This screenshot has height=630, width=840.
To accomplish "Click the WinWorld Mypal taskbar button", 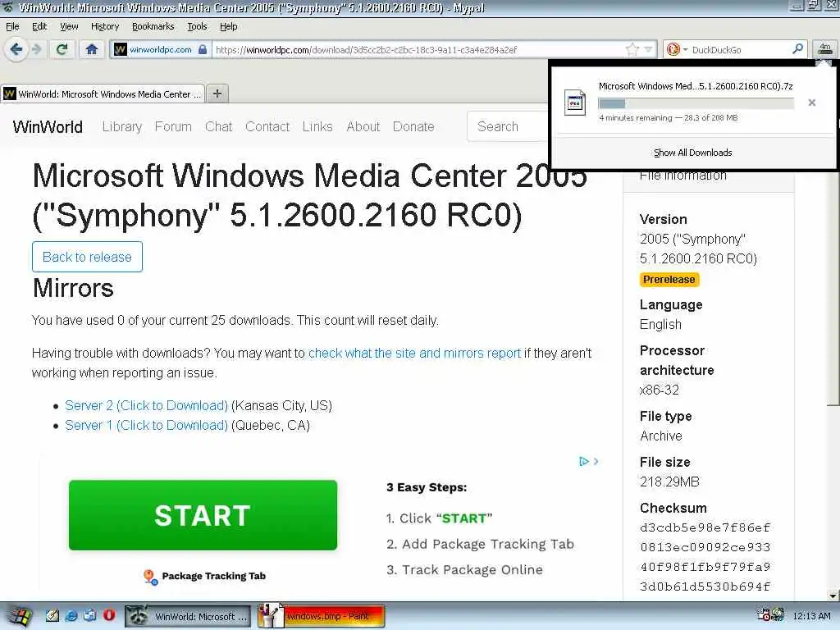I will coord(189,617).
